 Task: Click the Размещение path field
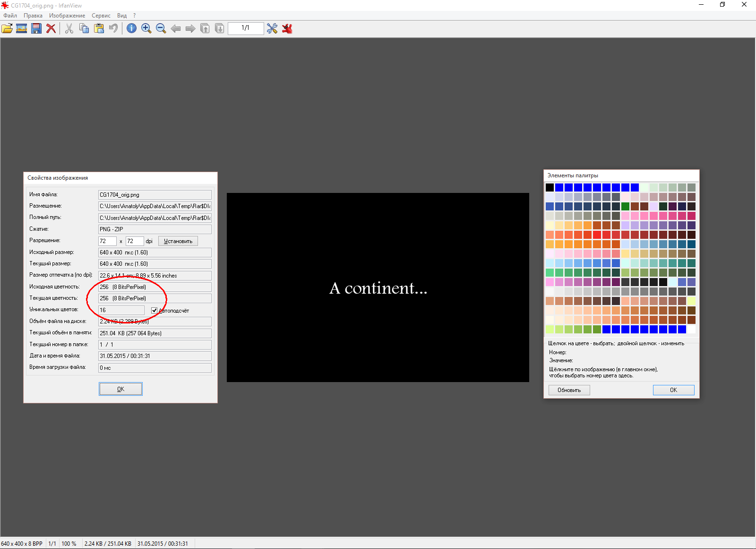[155, 206]
